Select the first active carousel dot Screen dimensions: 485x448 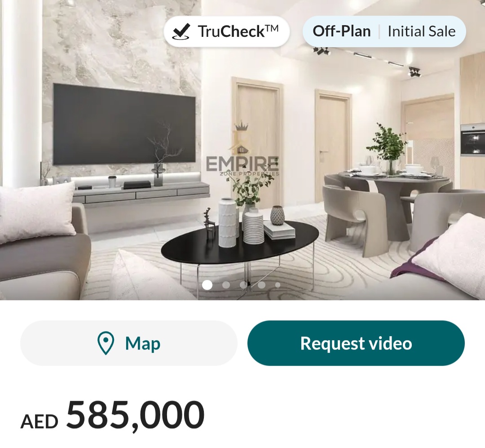[x=207, y=285]
